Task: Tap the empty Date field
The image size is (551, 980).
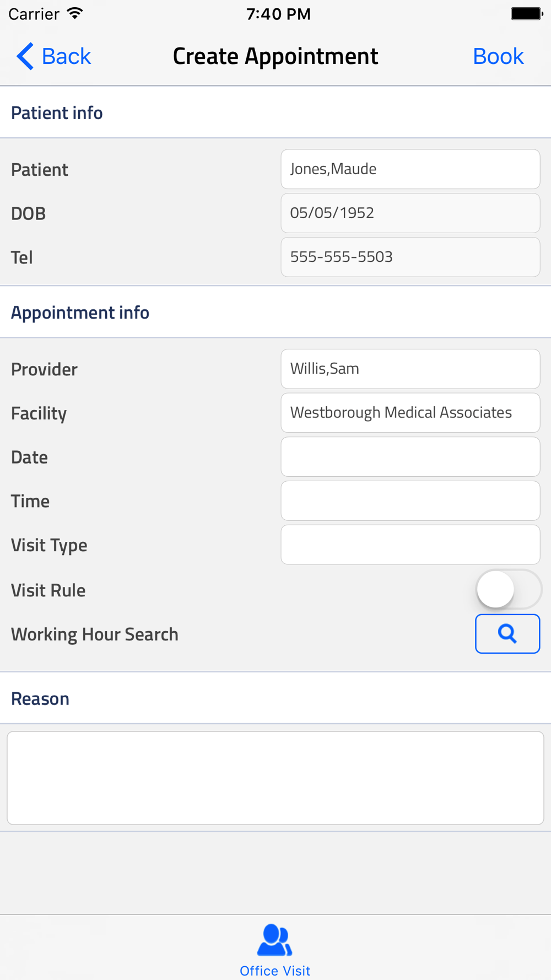Action: point(410,457)
